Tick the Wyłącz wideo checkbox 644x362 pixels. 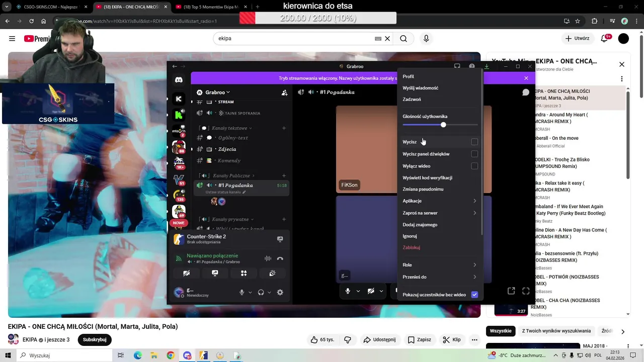474,166
